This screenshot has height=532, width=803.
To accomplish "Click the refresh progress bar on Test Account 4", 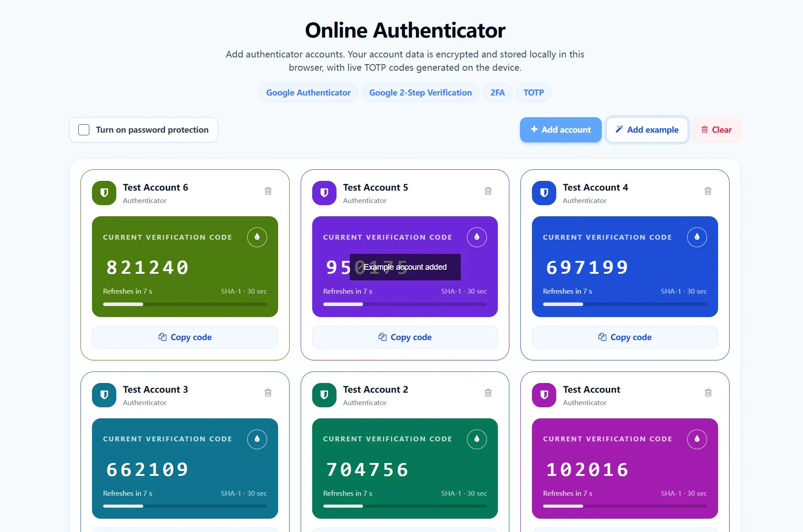I will 625,304.
